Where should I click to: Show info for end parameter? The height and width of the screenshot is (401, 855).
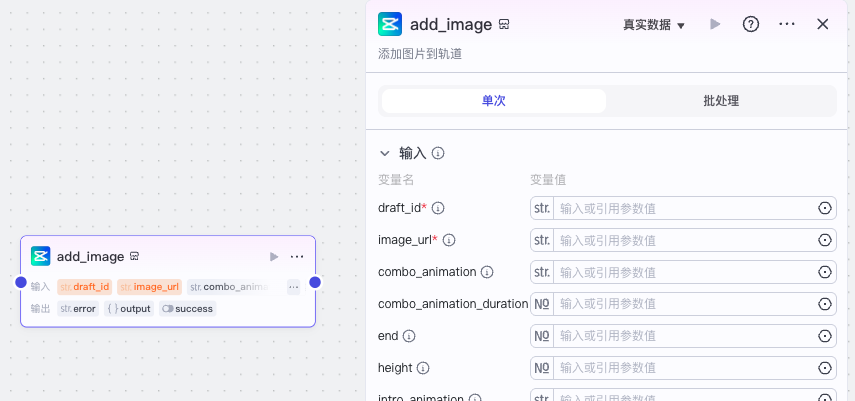tap(409, 336)
